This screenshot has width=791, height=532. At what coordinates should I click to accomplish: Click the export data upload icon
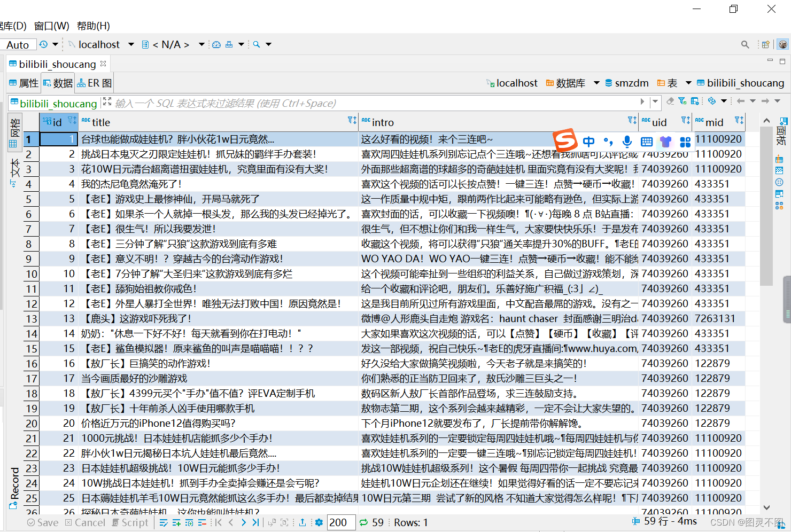pyautogui.click(x=303, y=522)
